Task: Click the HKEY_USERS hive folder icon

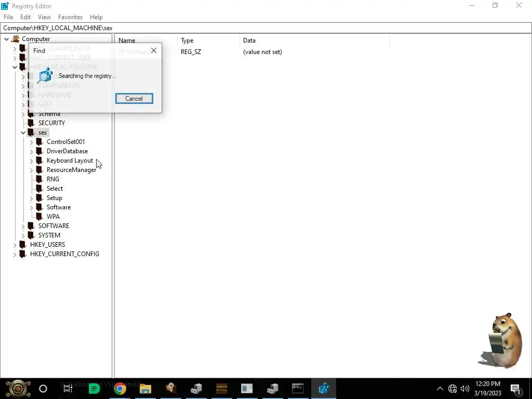Action: [x=23, y=244]
